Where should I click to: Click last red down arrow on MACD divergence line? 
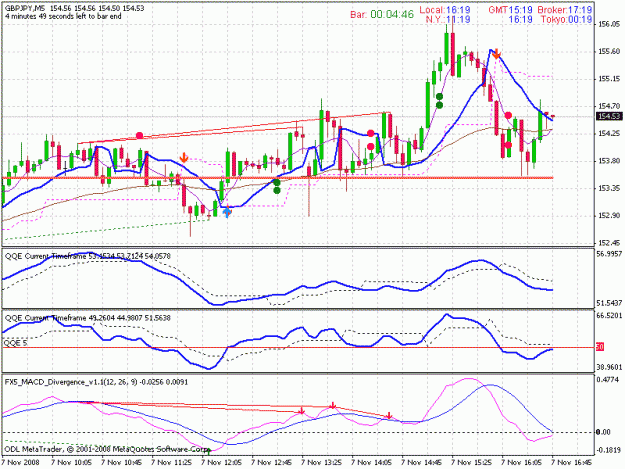tap(389, 416)
